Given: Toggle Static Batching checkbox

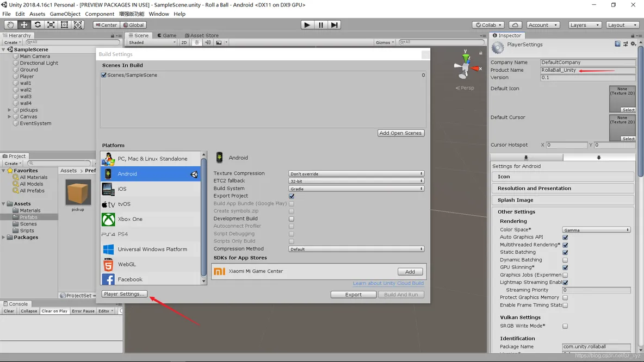Looking at the screenshot, I should pyautogui.click(x=565, y=252).
